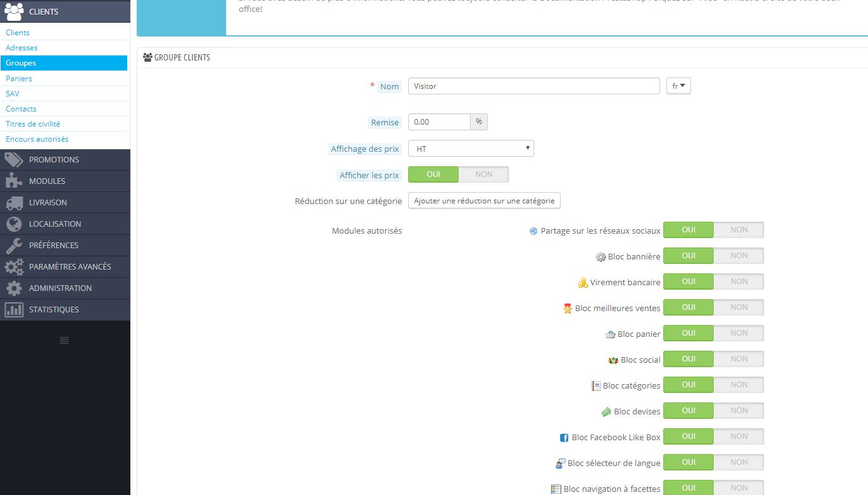Viewport: 868px width, 495px height.
Task: Go to Paniers in Clients menu
Action: pos(19,79)
